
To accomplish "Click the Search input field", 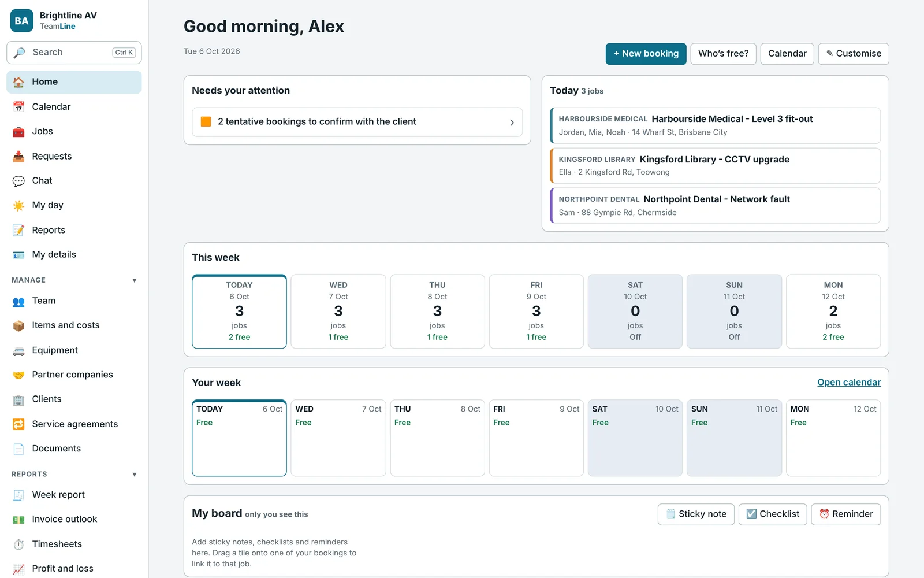I will [74, 53].
